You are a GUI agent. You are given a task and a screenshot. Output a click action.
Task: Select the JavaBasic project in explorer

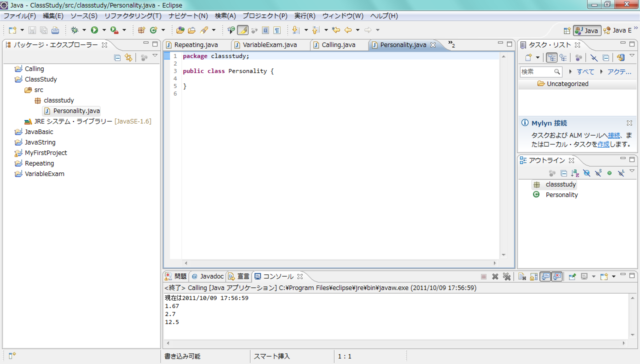[39, 132]
